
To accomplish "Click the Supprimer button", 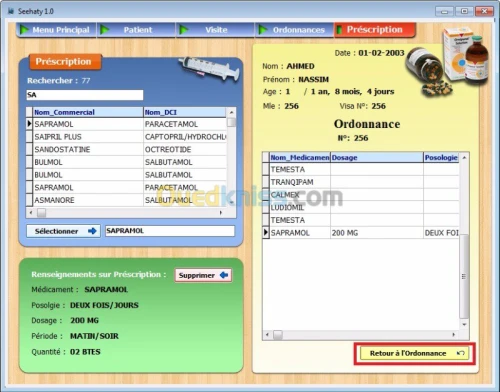I will click(x=203, y=275).
